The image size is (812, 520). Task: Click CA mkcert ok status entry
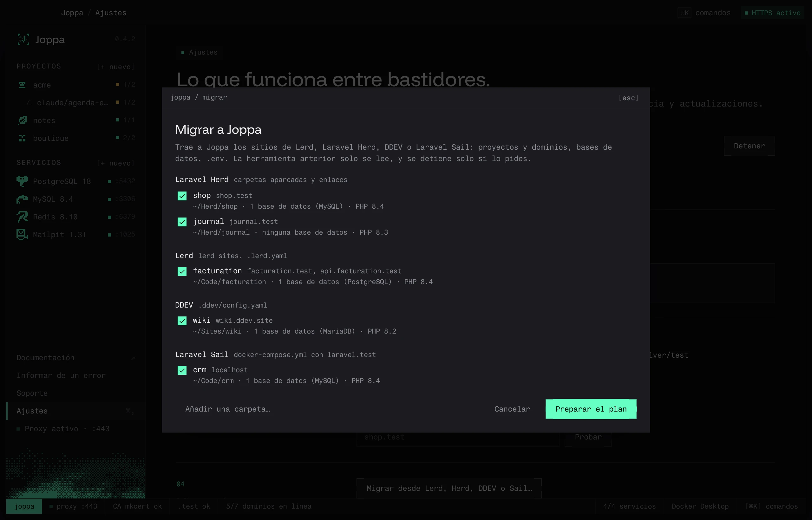137,506
